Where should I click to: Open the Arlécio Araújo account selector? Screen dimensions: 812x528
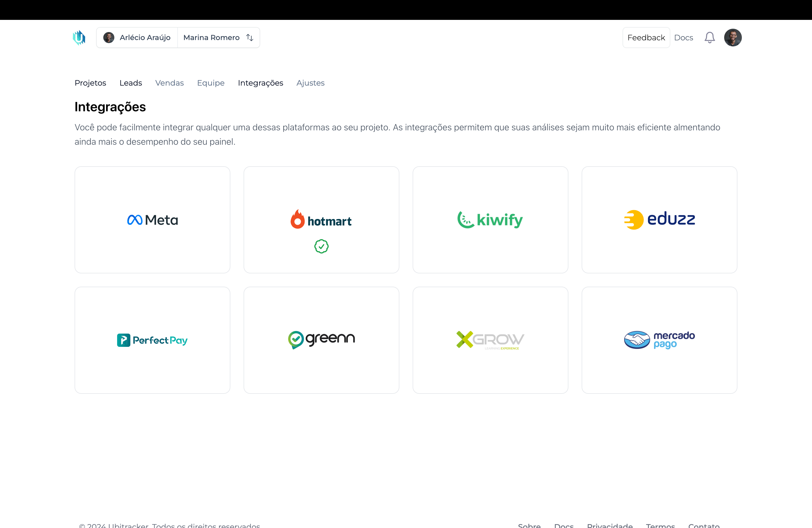(137, 38)
